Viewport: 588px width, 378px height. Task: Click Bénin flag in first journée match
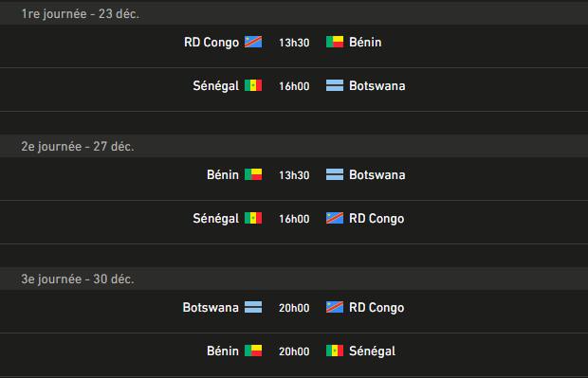coord(335,42)
